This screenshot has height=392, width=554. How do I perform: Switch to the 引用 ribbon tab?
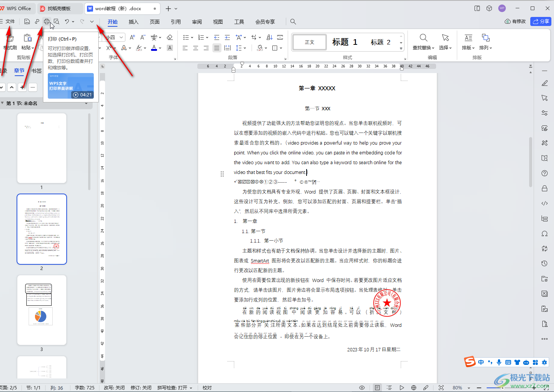[x=176, y=22]
